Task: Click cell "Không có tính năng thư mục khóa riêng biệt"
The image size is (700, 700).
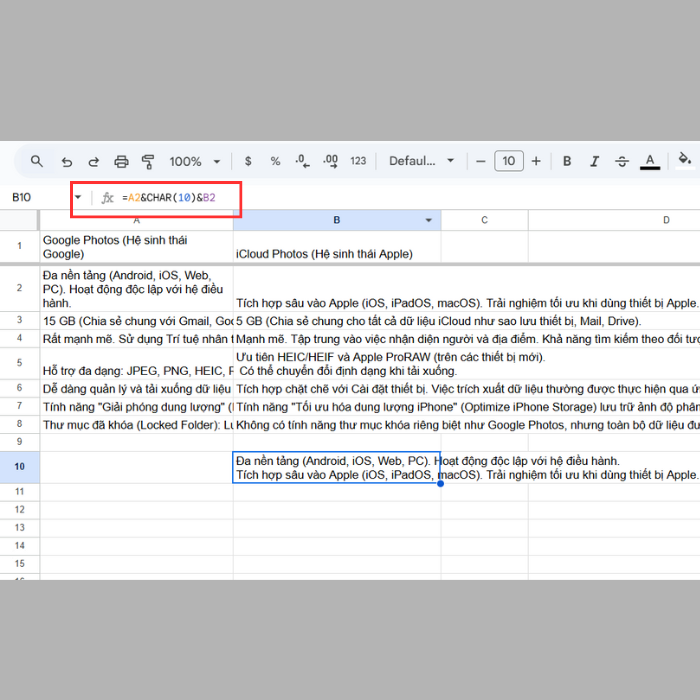Action: coord(337,425)
